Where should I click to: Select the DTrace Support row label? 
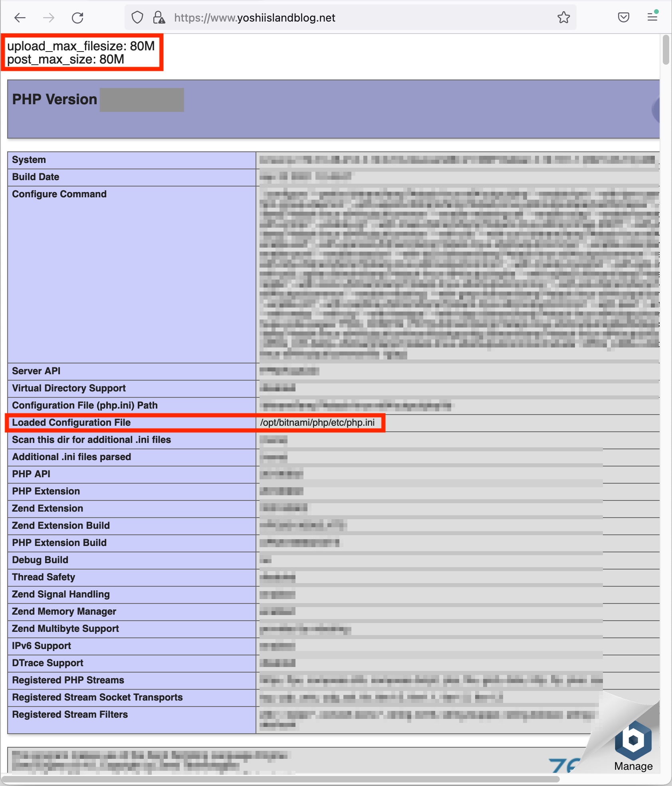pyautogui.click(x=48, y=663)
